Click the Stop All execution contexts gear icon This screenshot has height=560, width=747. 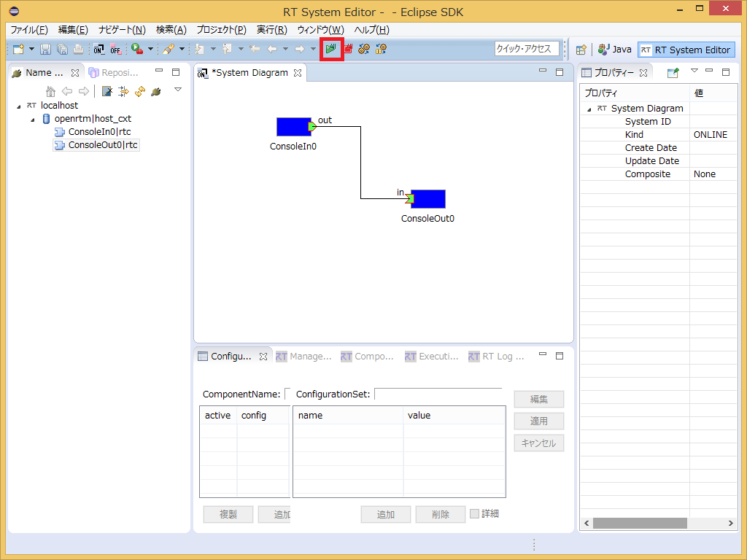point(381,49)
